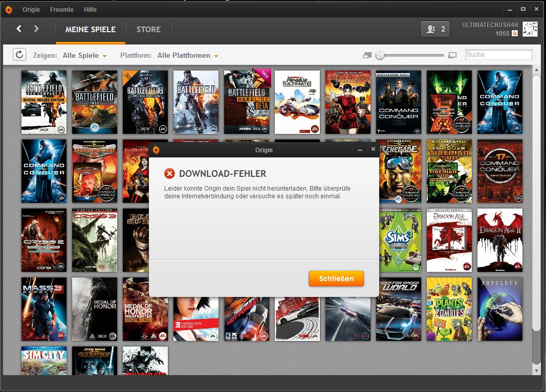This screenshot has width=546, height=392.
Task: Select The Sims 3 cover
Action: tap(400, 240)
